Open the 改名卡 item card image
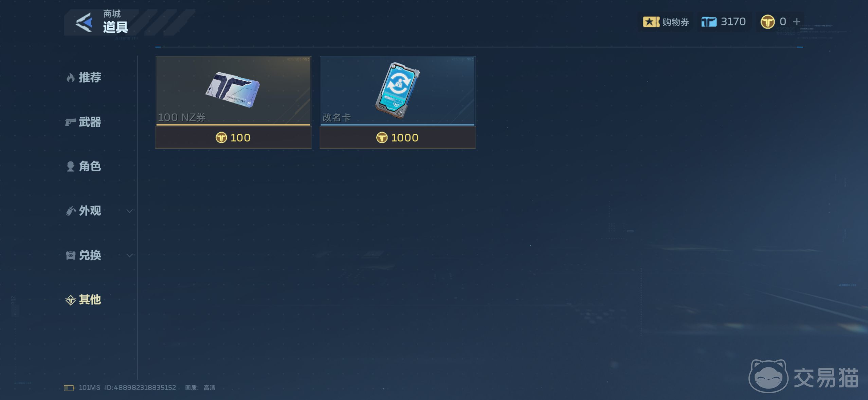Image resolution: width=868 pixels, height=400 pixels. pos(397,91)
